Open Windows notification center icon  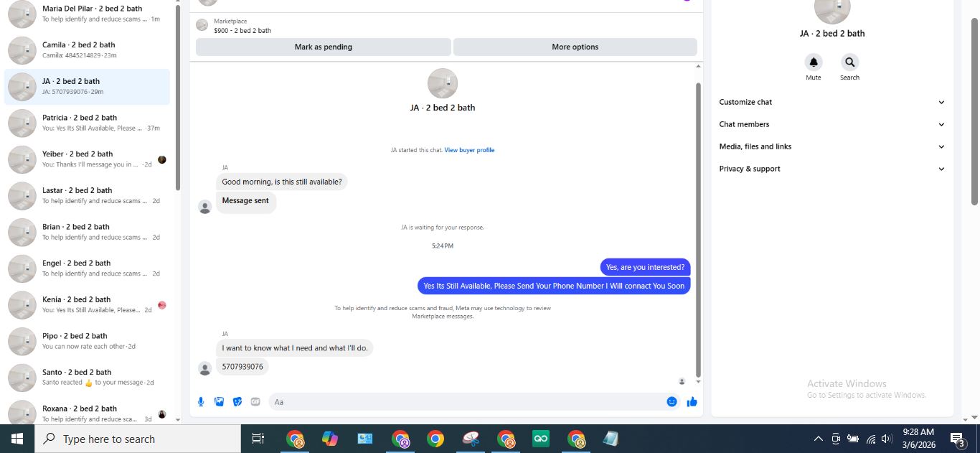pos(958,439)
